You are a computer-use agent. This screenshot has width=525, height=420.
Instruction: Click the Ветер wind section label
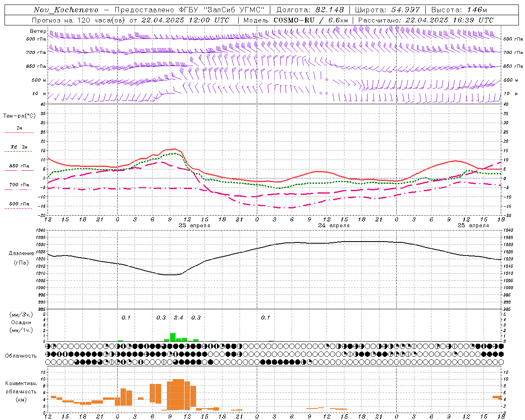(38, 31)
